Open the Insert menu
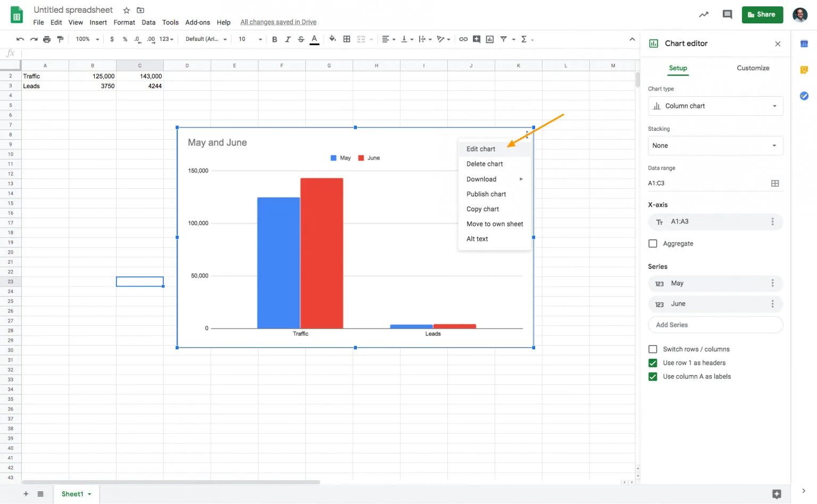This screenshot has width=817, height=504. coord(98,22)
